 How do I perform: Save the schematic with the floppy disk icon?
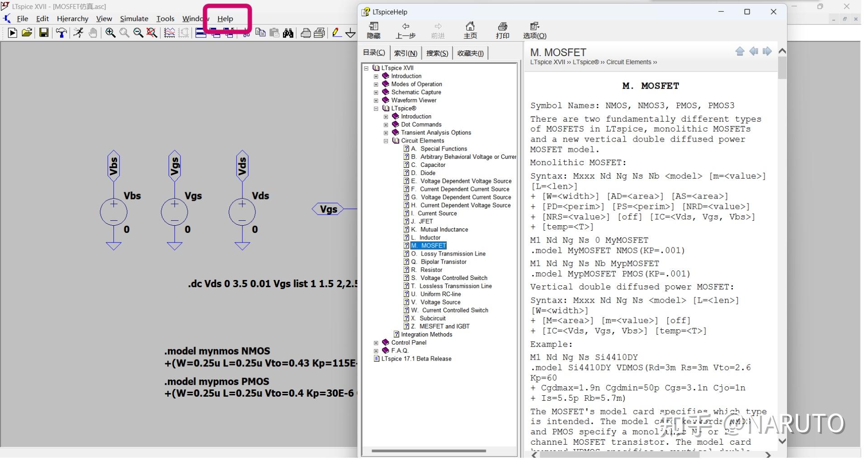(44, 33)
